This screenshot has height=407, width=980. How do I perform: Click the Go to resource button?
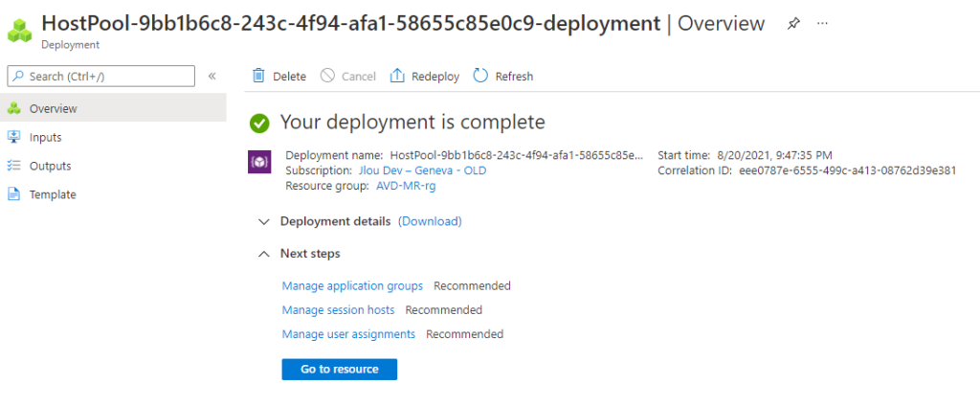(340, 370)
